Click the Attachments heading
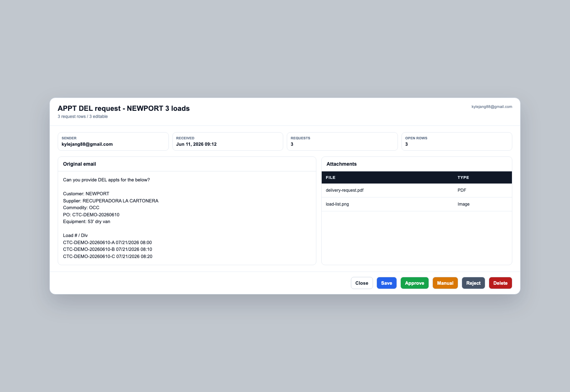 (341, 164)
